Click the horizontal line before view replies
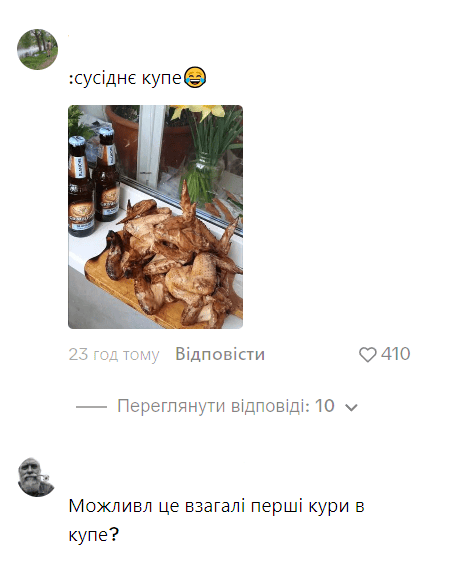 pos(91,407)
